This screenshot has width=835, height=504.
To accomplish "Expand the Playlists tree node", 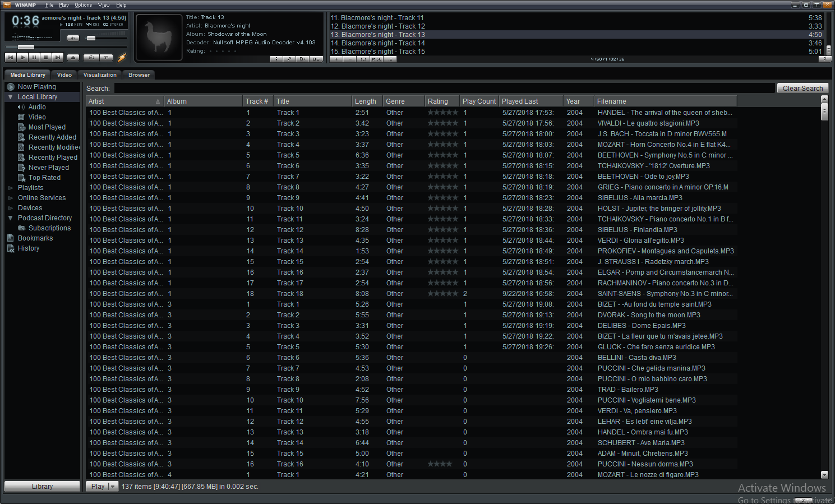I will (x=10, y=188).
